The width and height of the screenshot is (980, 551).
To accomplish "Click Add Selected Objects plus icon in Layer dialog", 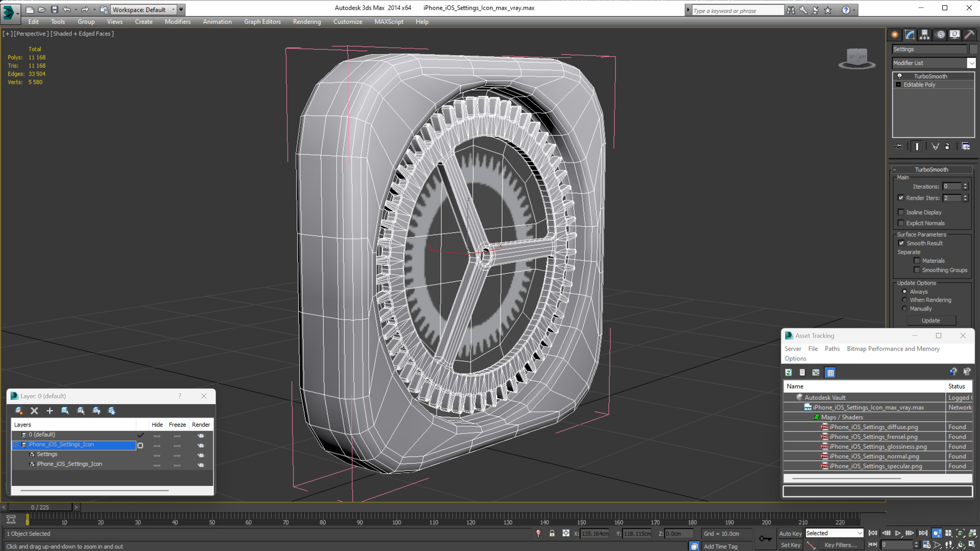I will click(x=49, y=411).
